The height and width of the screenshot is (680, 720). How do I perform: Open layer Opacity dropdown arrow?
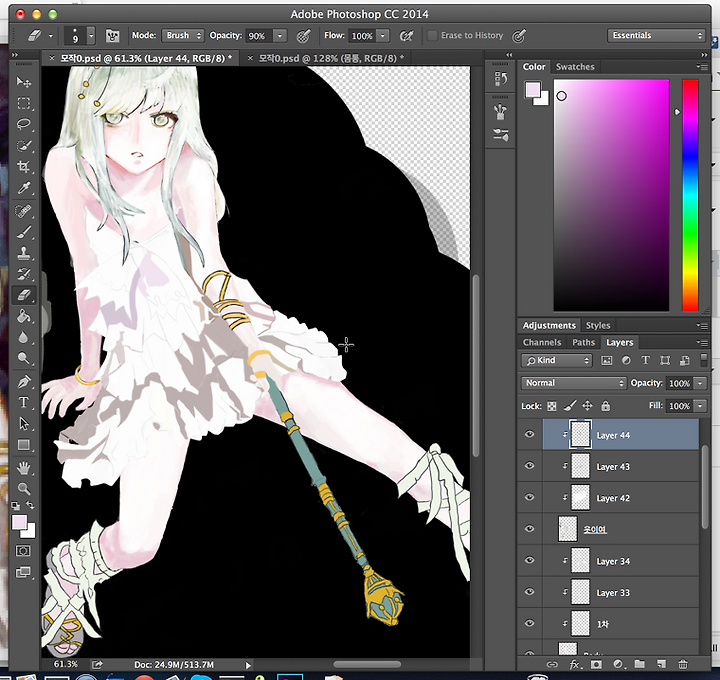[700, 383]
